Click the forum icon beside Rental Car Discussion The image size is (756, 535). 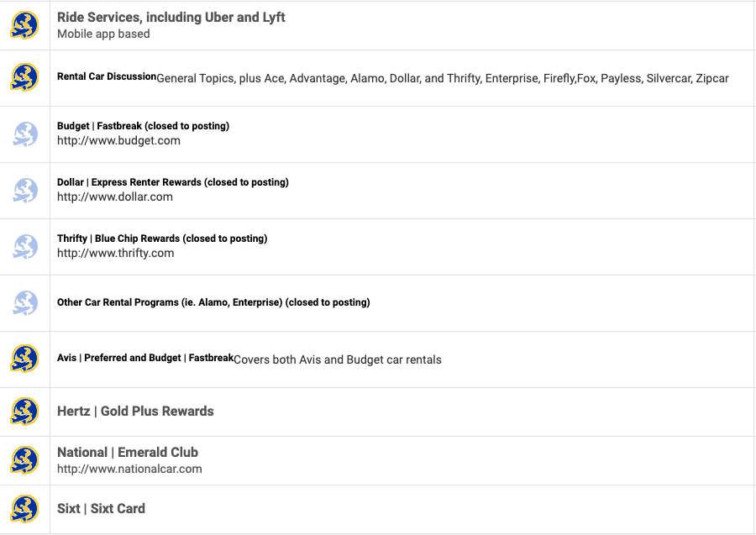coord(24,77)
